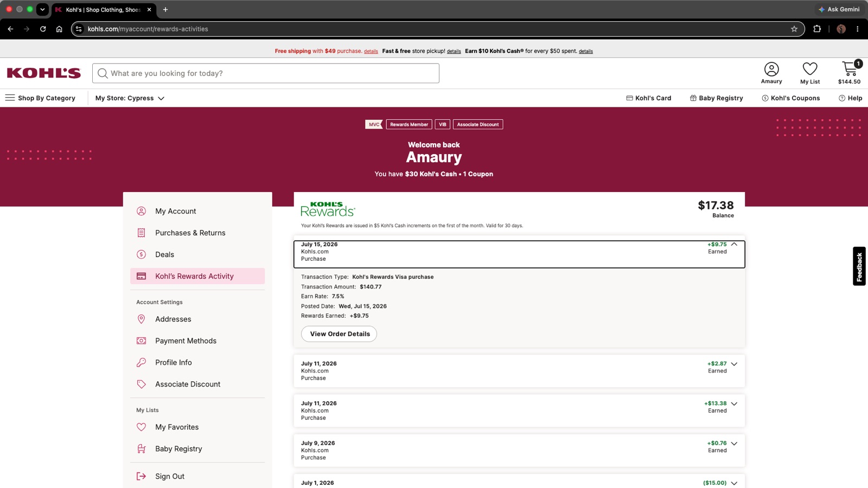Expand the July 1, 2026 ($15.00) transaction
868x488 pixels.
point(734,483)
